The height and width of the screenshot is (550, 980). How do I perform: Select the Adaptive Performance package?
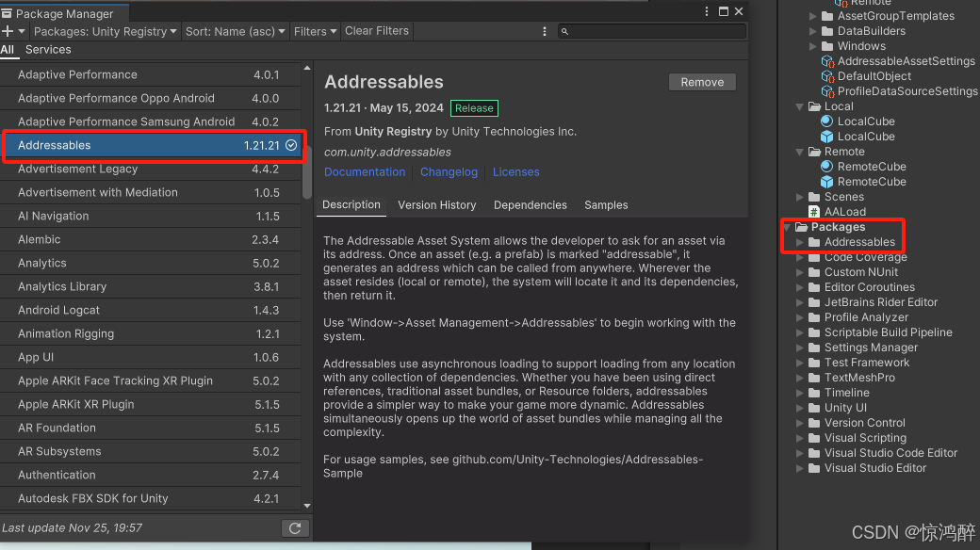(150, 75)
